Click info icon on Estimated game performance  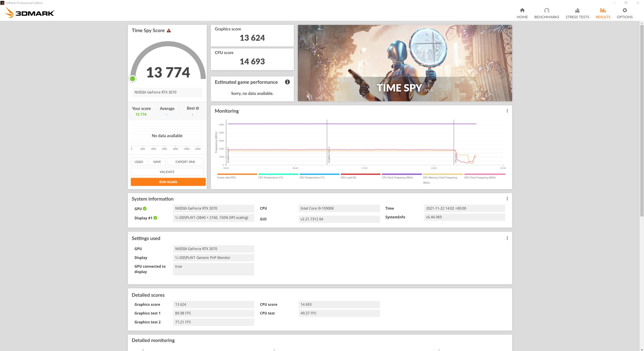287,82
